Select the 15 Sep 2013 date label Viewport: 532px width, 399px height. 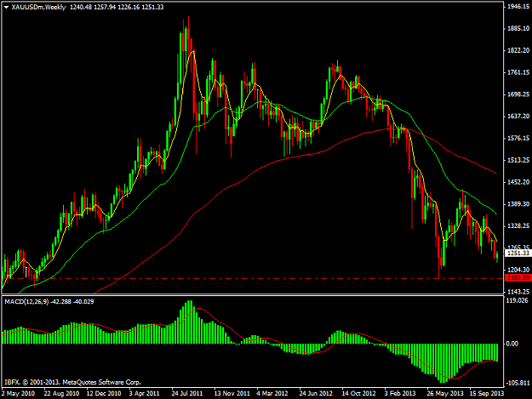click(x=487, y=394)
